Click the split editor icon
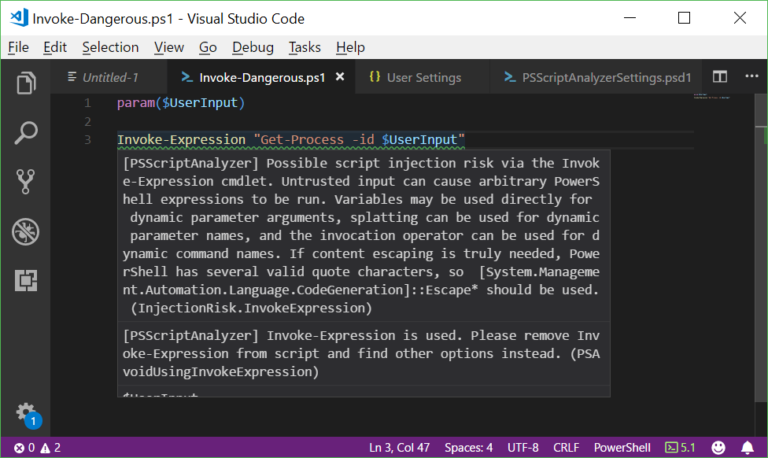The height and width of the screenshot is (458, 768). click(719, 77)
